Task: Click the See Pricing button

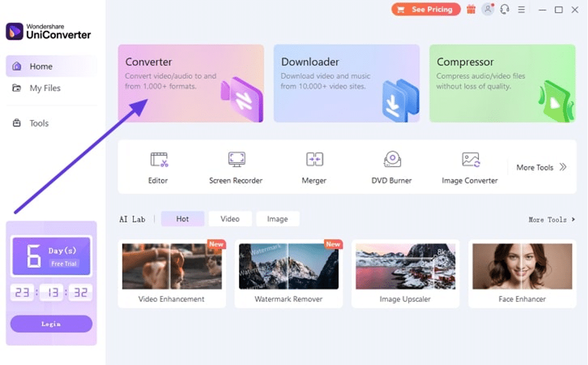Action: pos(426,9)
